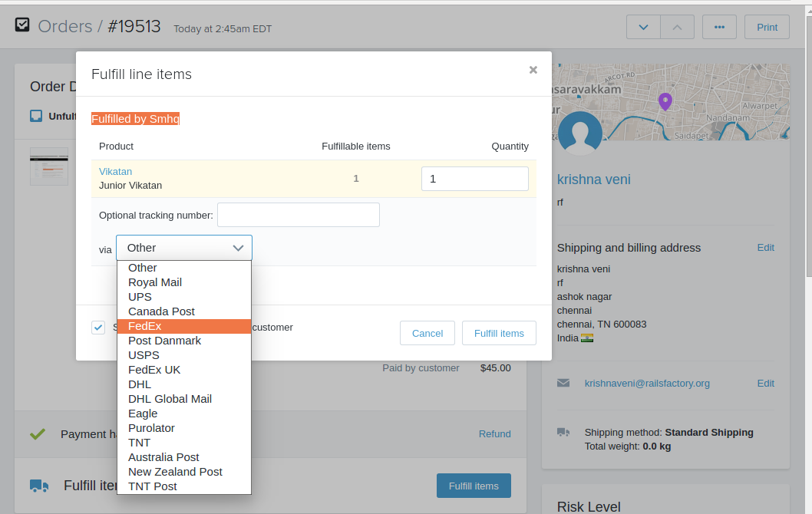Go to previous order with down chevron

tap(643, 27)
